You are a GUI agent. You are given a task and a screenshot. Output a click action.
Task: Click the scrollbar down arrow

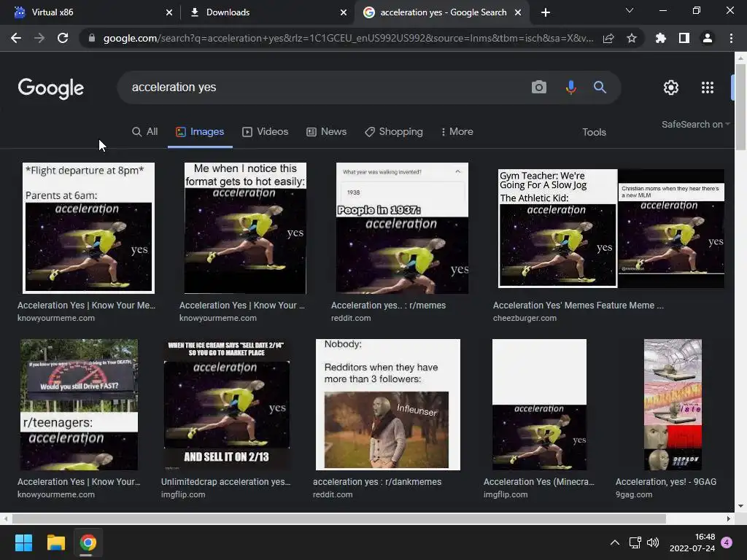[x=740, y=506]
